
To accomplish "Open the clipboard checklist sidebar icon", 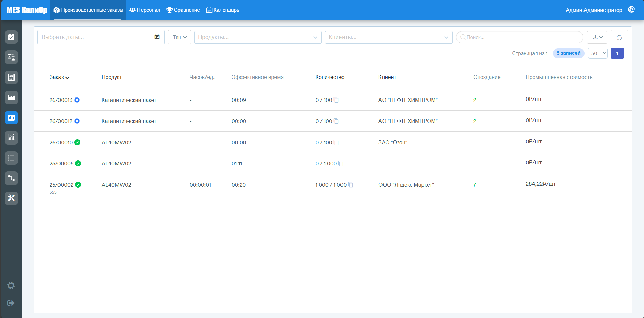I will point(11,37).
